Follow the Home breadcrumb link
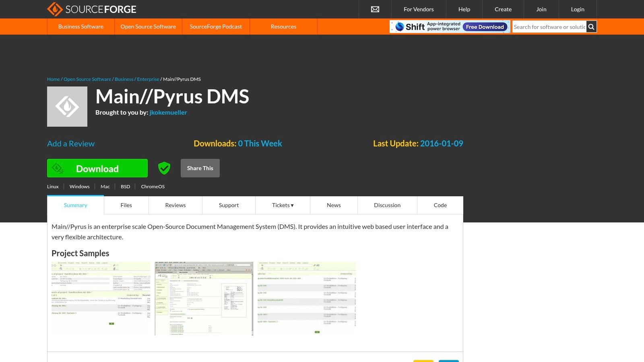 coord(53,79)
